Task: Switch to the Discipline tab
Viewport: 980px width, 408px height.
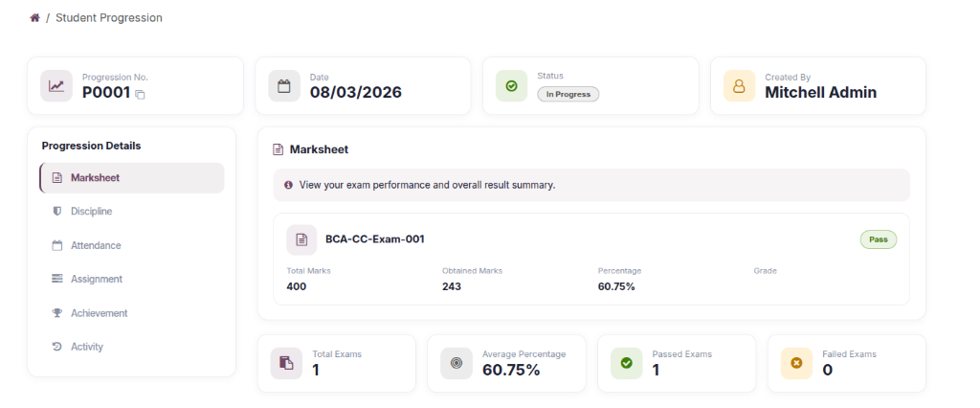Action: 132,212
